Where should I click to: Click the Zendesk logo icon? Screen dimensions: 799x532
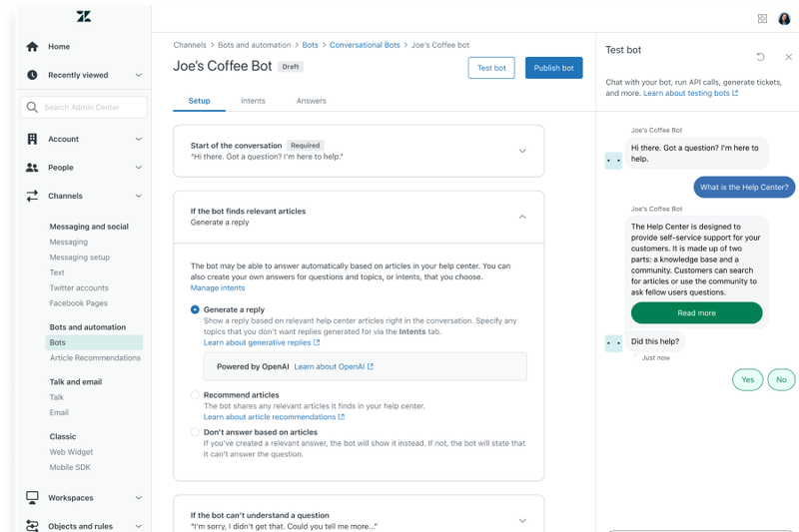tap(83, 17)
